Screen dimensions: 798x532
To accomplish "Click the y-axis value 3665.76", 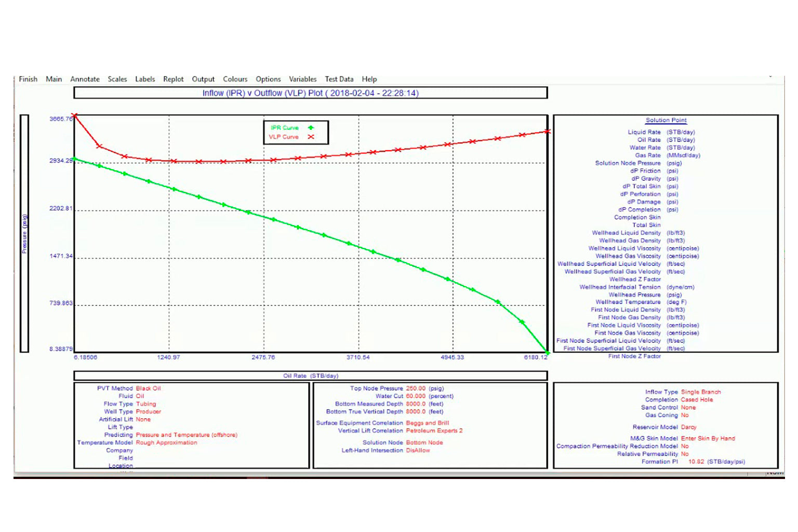I will click(61, 119).
